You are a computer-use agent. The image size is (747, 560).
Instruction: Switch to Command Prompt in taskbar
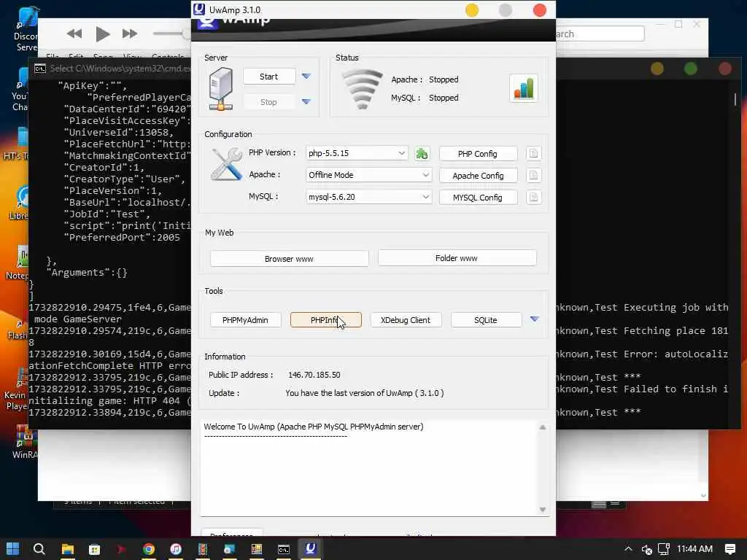(x=284, y=550)
